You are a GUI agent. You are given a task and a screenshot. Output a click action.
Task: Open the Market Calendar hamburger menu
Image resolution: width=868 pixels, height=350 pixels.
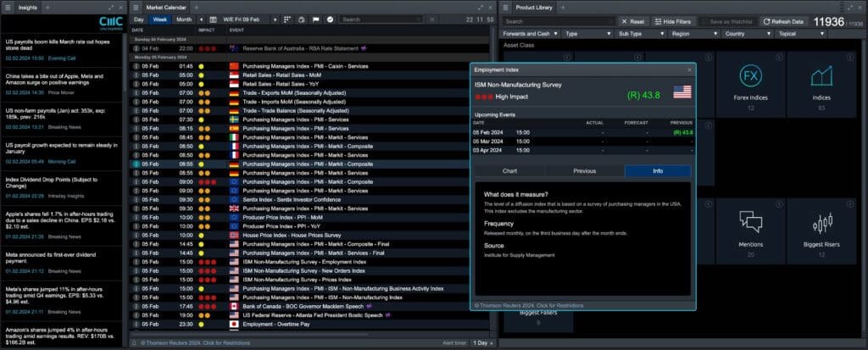coord(136,7)
